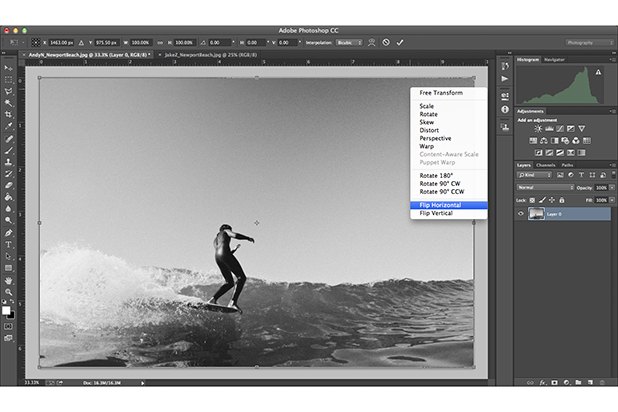Commit transform with the checkmark icon
This screenshot has height=412, width=618.
click(400, 42)
